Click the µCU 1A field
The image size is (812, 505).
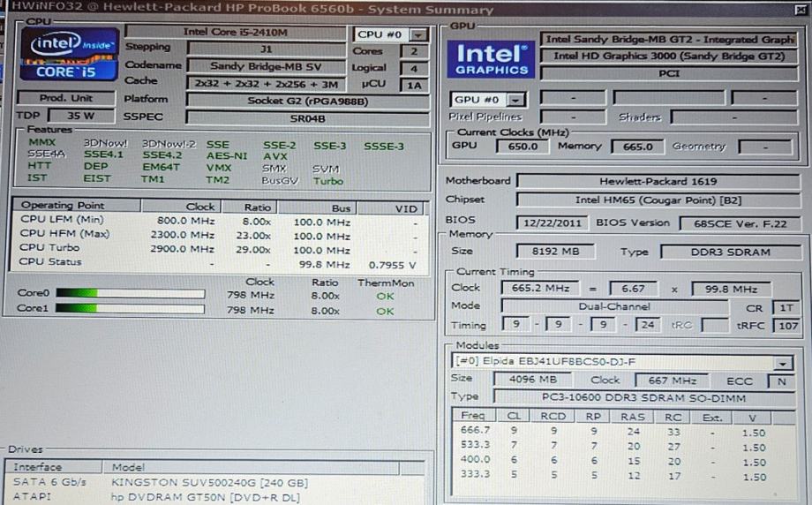tap(414, 86)
